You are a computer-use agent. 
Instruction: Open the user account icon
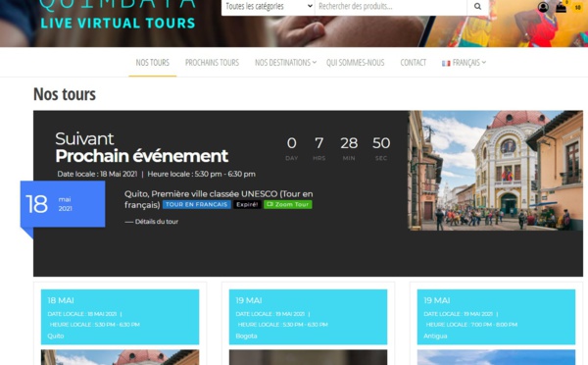pyautogui.click(x=543, y=7)
